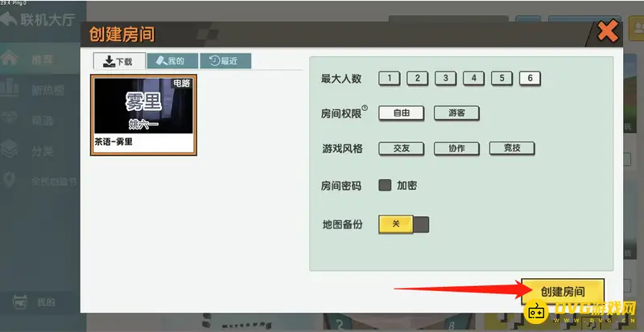644x332 pixels.
Task: Click the bar chart icon beside 新热榜
Action: pyautogui.click(x=9, y=88)
